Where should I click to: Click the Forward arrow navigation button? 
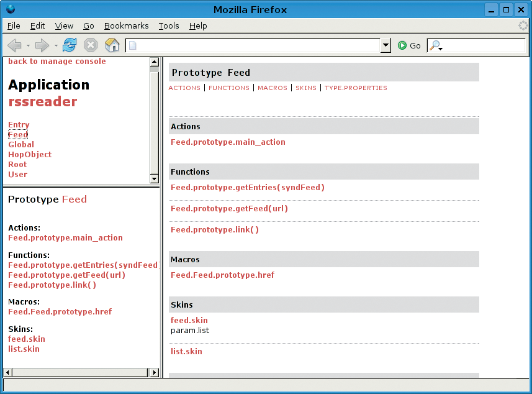[x=42, y=45]
